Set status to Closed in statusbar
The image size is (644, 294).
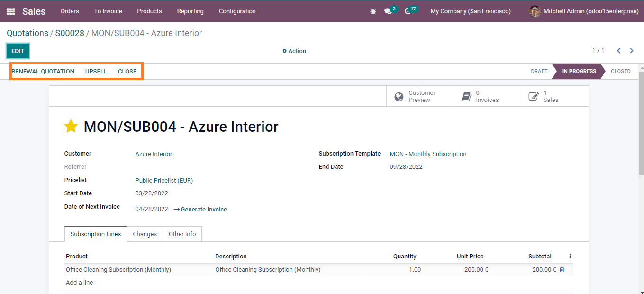pyautogui.click(x=620, y=71)
